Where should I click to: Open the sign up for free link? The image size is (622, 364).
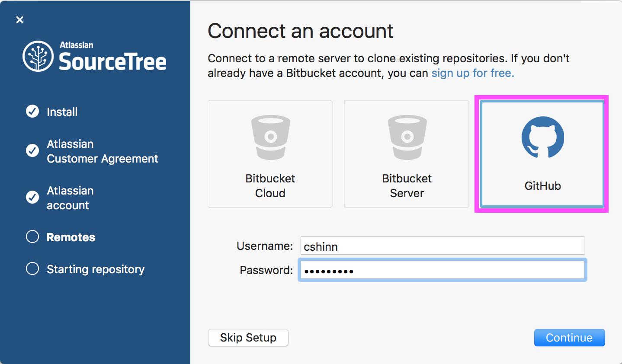pyautogui.click(x=471, y=73)
